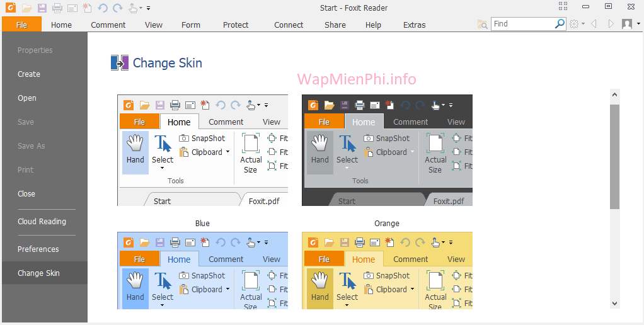Click the hand touch mode icon in title bar
644x325 pixels.
(x=133, y=8)
